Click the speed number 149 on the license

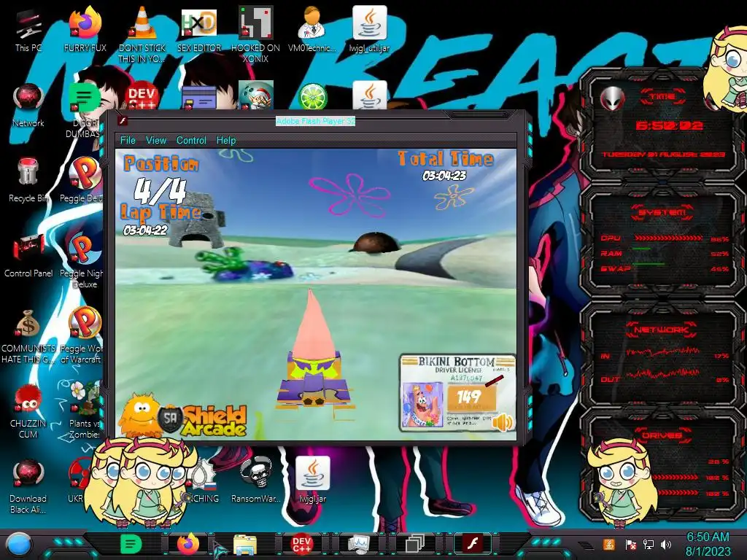point(469,397)
